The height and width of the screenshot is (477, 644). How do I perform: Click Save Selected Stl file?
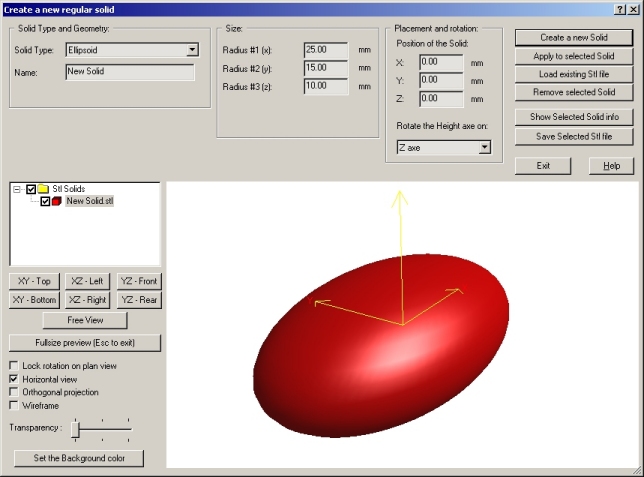574,137
